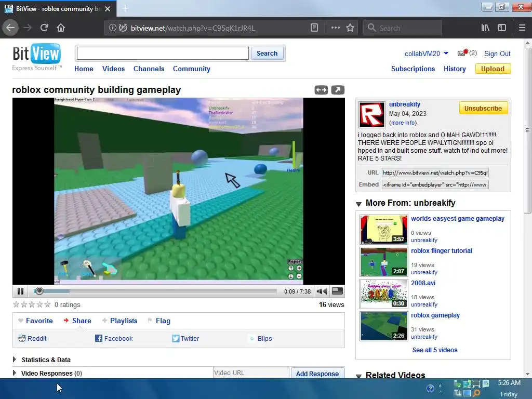Open the Home navigation tab

(84, 69)
